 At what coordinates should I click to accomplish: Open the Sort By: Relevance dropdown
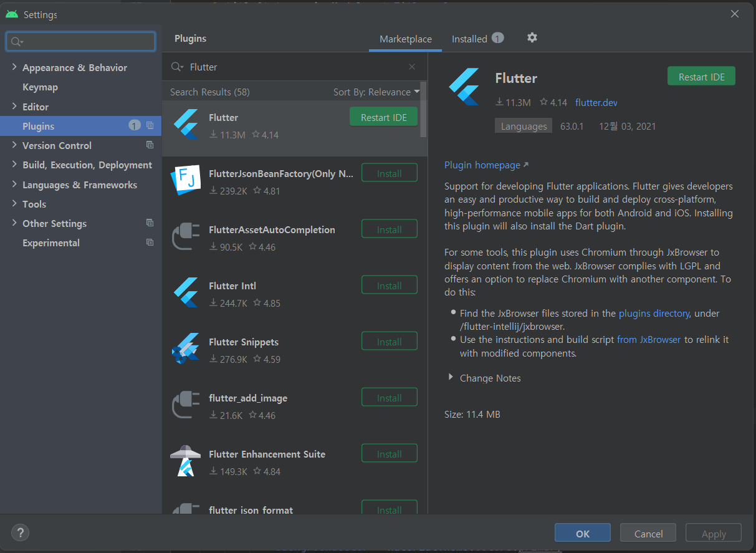click(x=376, y=92)
